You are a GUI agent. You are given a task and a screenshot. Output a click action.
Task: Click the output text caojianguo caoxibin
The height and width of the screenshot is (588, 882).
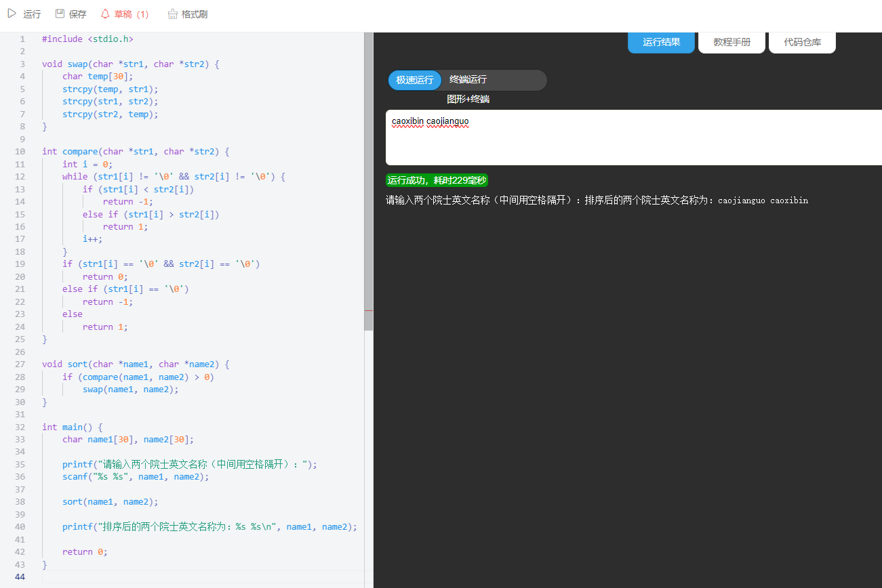pyautogui.click(x=763, y=201)
